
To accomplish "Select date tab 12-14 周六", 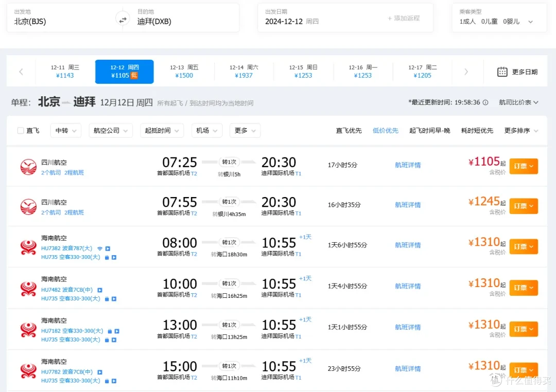I will pos(244,72).
